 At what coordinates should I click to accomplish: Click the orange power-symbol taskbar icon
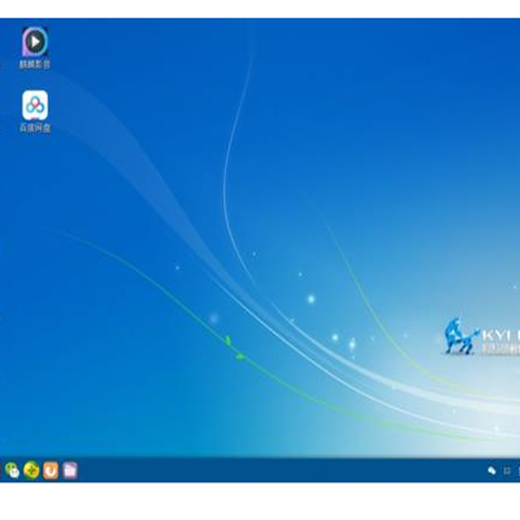click(x=51, y=470)
